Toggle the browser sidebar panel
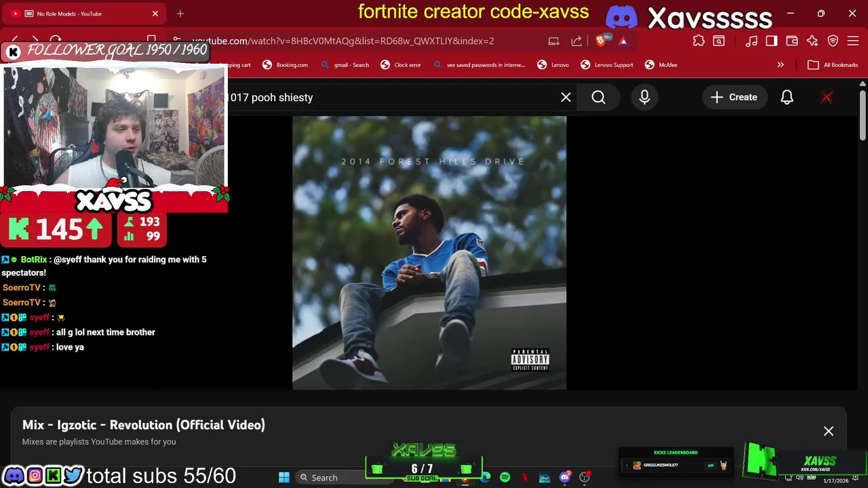Viewport: 868px width, 488px height. (772, 41)
